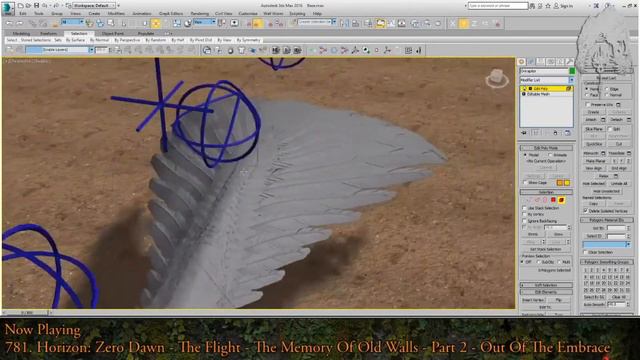Screen dimensions: 640x360
Task: Click the Pin Stack icon below modifier list
Action: pyautogui.click(x=524, y=133)
